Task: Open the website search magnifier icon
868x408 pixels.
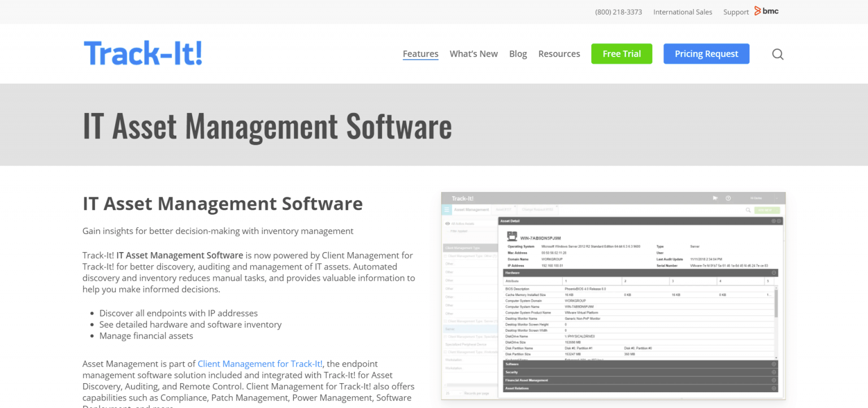Action: click(778, 54)
